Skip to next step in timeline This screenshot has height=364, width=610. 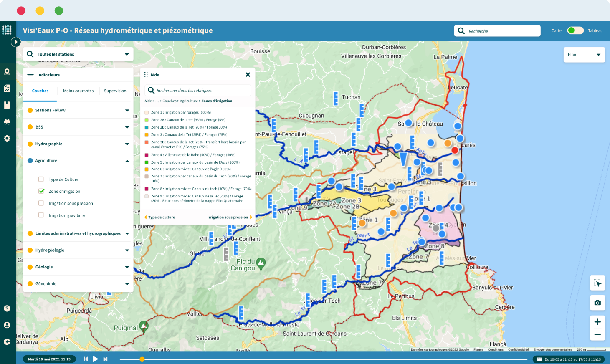pyautogui.click(x=105, y=359)
